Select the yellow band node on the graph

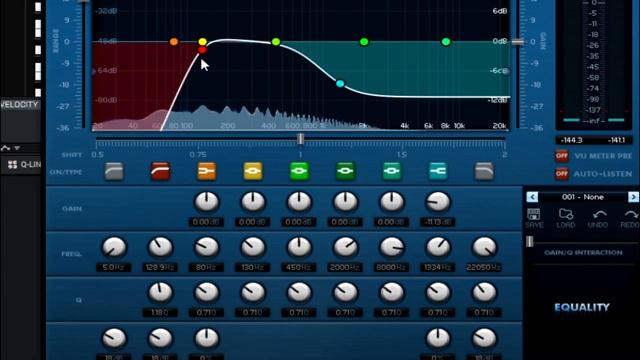tap(202, 42)
